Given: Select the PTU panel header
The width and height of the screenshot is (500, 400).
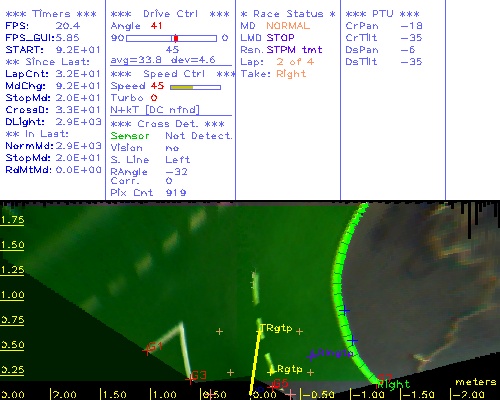Looking at the screenshot, I should (382, 14).
